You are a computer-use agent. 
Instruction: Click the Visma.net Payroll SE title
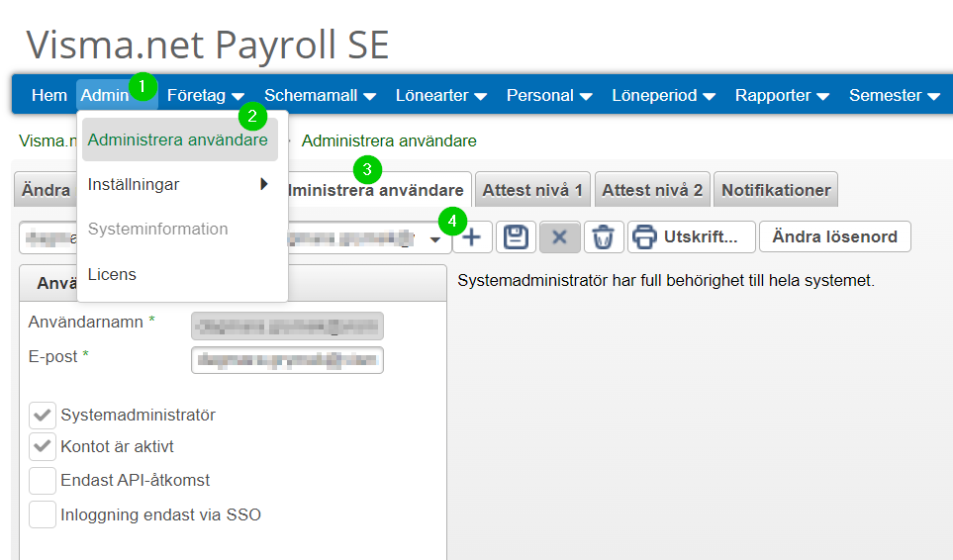207,45
